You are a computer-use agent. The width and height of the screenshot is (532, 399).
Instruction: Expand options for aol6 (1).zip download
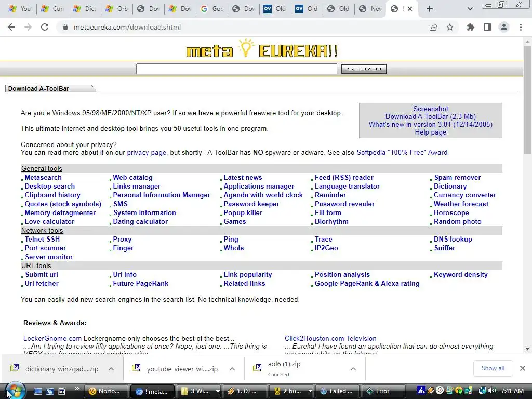[x=353, y=369]
